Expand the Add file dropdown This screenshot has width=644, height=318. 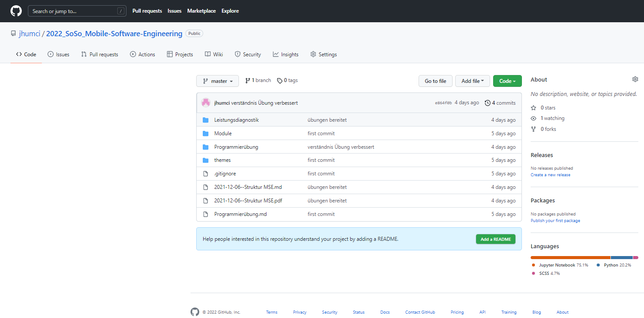[472, 81]
